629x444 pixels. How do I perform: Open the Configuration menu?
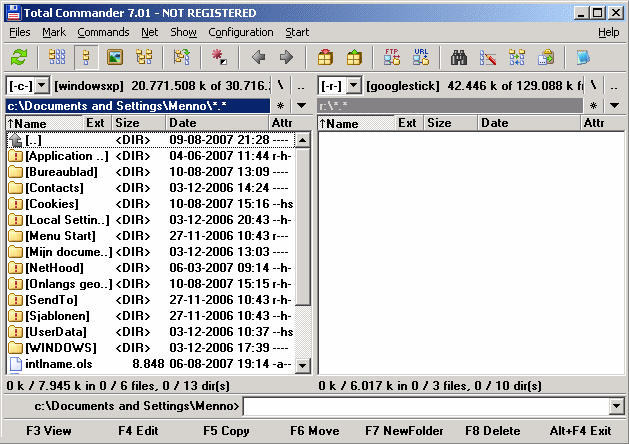pyautogui.click(x=241, y=32)
